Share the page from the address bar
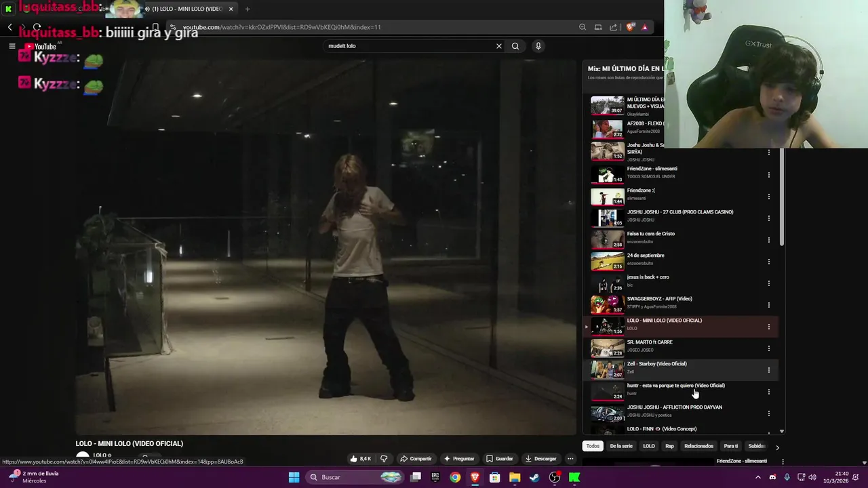Screen dimensions: 868x488 coord(614,27)
